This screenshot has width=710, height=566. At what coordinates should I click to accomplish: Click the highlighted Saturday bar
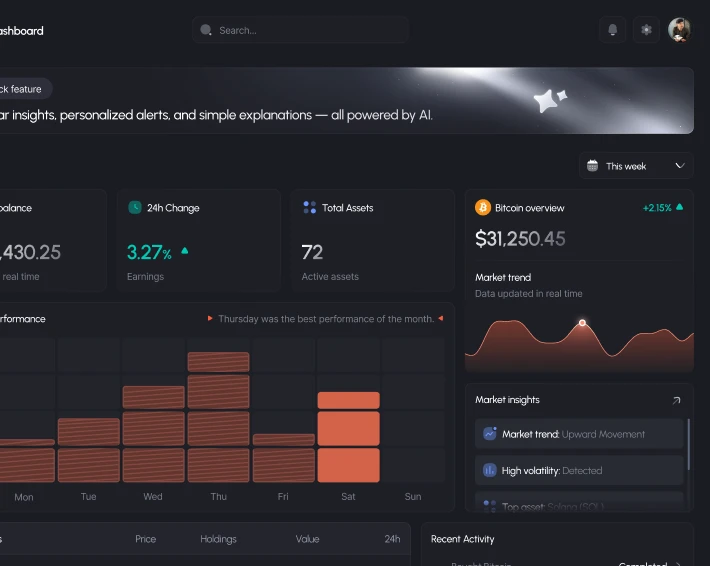(349, 437)
